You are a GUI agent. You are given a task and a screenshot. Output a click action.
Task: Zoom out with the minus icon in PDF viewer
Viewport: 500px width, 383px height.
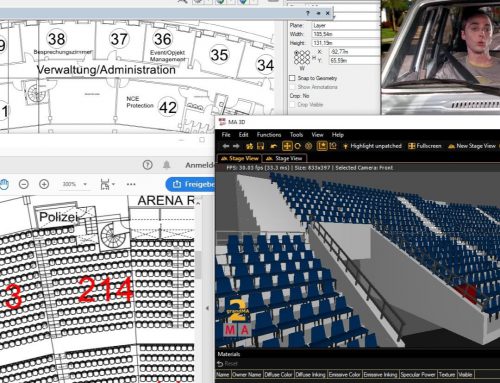click(23, 184)
